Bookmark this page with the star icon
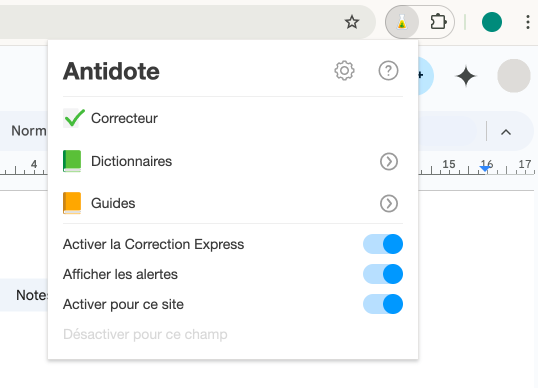The image size is (538, 388). coord(352,22)
